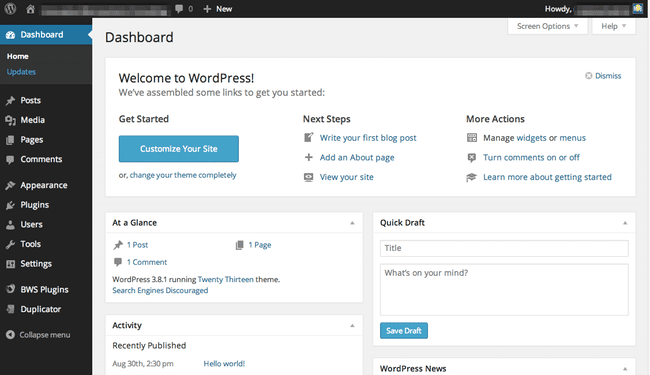
Task: Collapse the At a Glance widget
Action: pyautogui.click(x=352, y=223)
